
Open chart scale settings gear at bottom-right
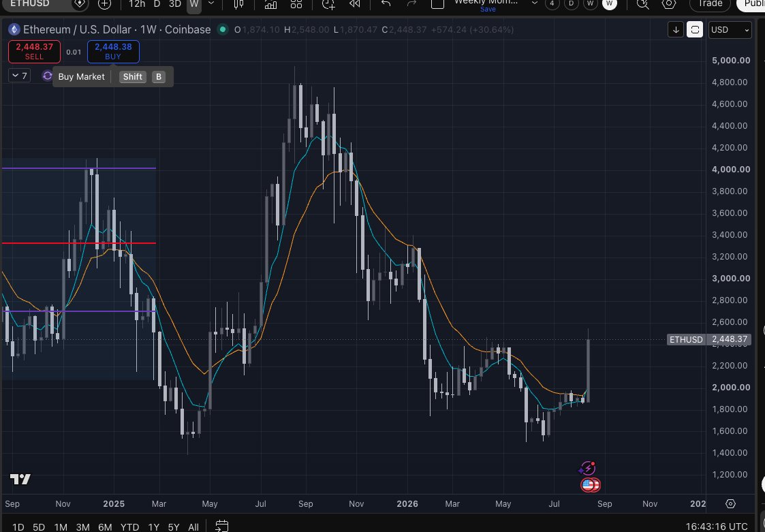[730, 503]
